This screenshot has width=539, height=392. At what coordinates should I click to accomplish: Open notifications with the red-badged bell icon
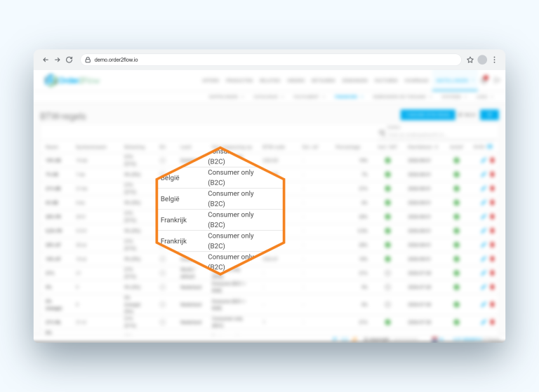(485, 80)
